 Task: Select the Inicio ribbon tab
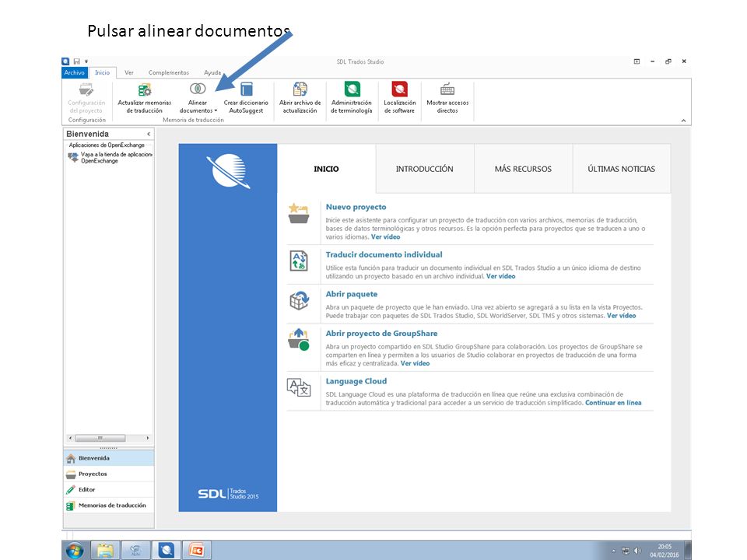[x=102, y=72]
